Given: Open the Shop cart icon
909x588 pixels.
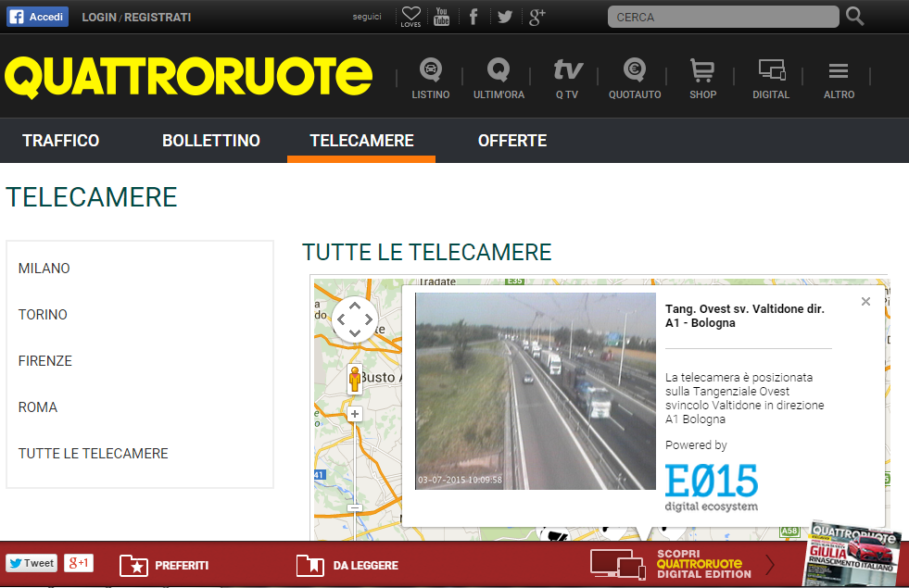Looking at the screenshot, I should coord(702,71).
